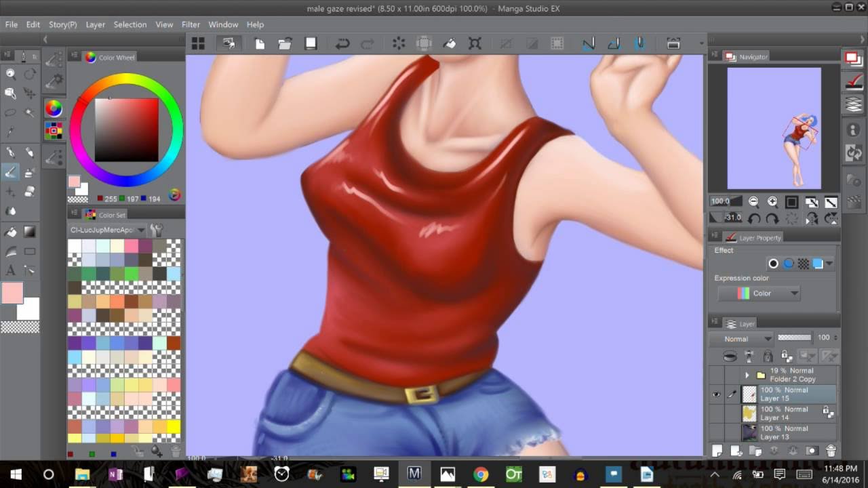Hide Layer 15 using the eye icon
The image size is (868, 488).
click(x=716, y=394)
